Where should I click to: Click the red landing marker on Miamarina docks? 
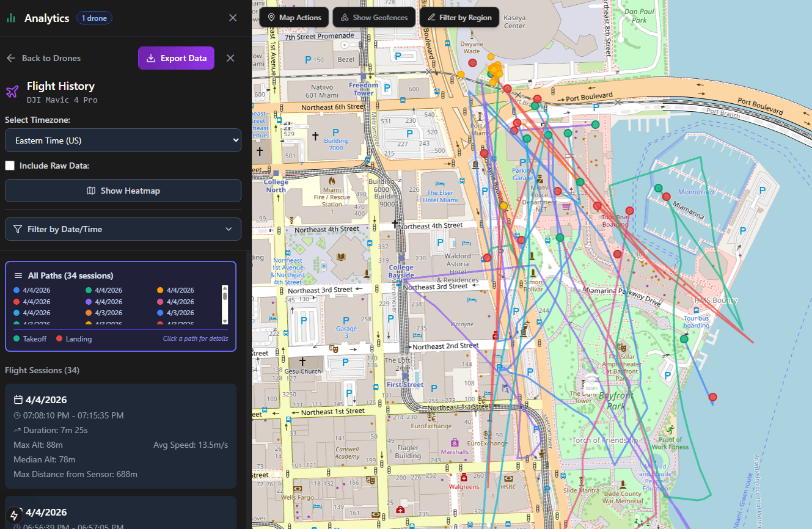tap(666, 197)
